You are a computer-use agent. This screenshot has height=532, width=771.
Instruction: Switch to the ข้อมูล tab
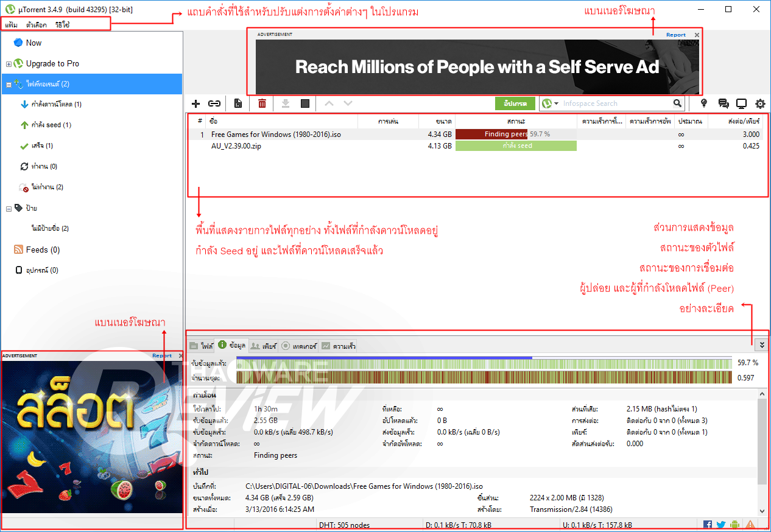pyautogui.click(x=232, y=345)
